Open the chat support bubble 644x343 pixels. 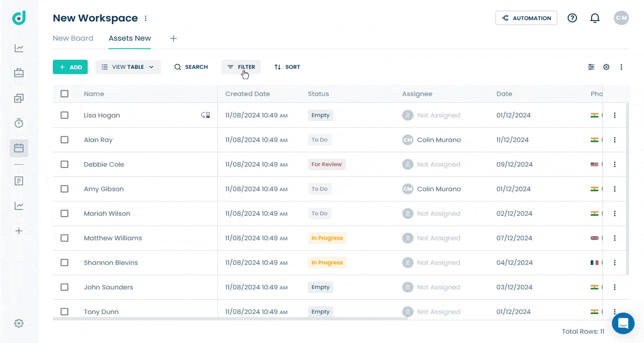click(x=623, y=324)
